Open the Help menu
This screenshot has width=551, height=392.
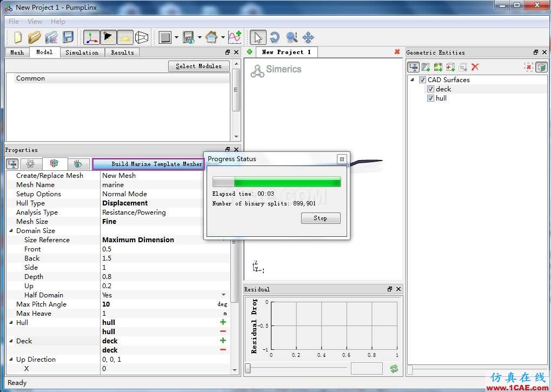pyautogui.click(x=58, y=22)
